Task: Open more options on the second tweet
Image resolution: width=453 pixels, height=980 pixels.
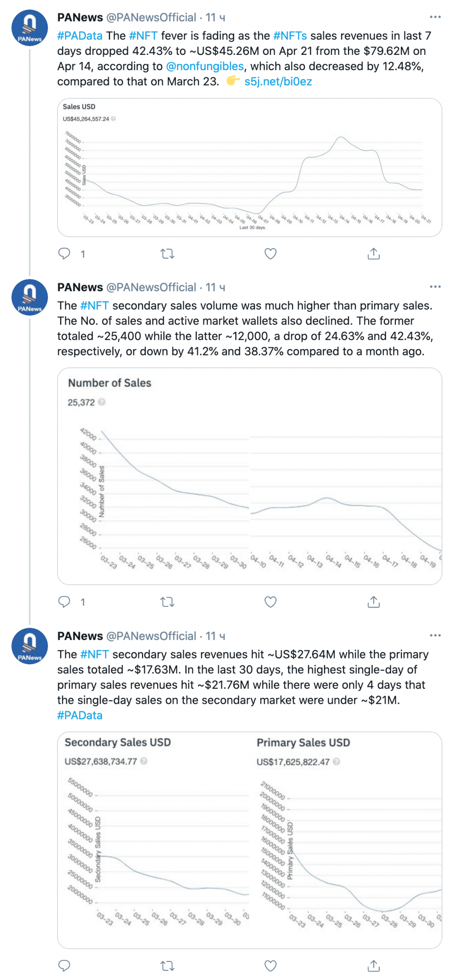Action: [435, 287]
